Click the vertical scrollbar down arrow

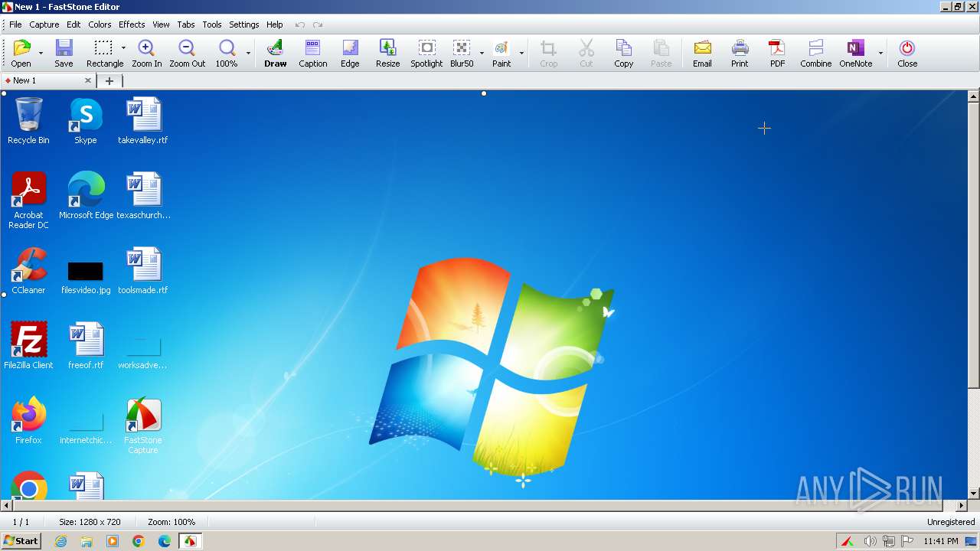(974, 494)
